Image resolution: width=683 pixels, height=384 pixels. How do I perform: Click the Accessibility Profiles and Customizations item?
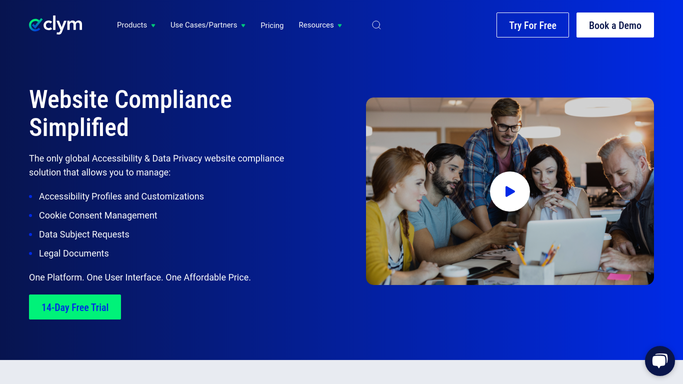[121, 196]
